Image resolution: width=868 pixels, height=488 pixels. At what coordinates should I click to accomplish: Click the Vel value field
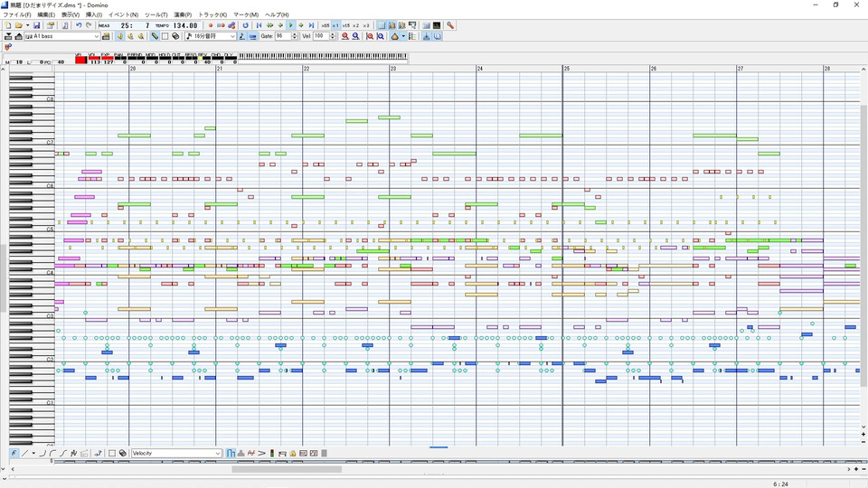(x=321, y=36)
